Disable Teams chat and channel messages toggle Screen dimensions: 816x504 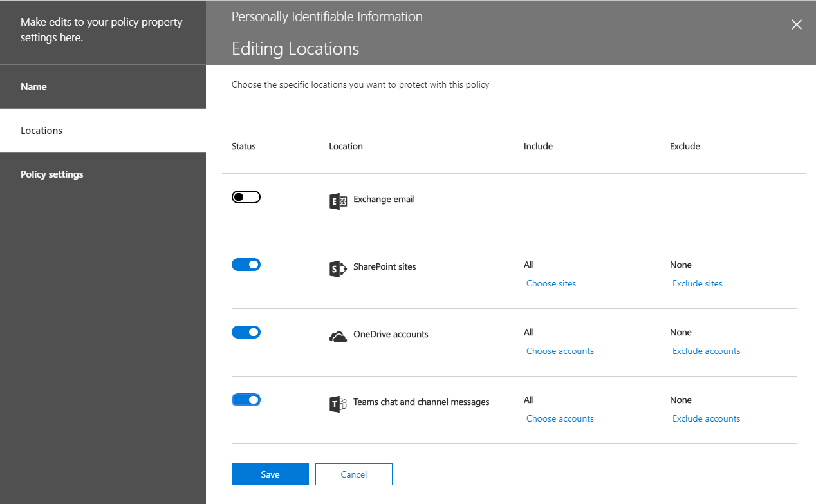click(246, 399)
